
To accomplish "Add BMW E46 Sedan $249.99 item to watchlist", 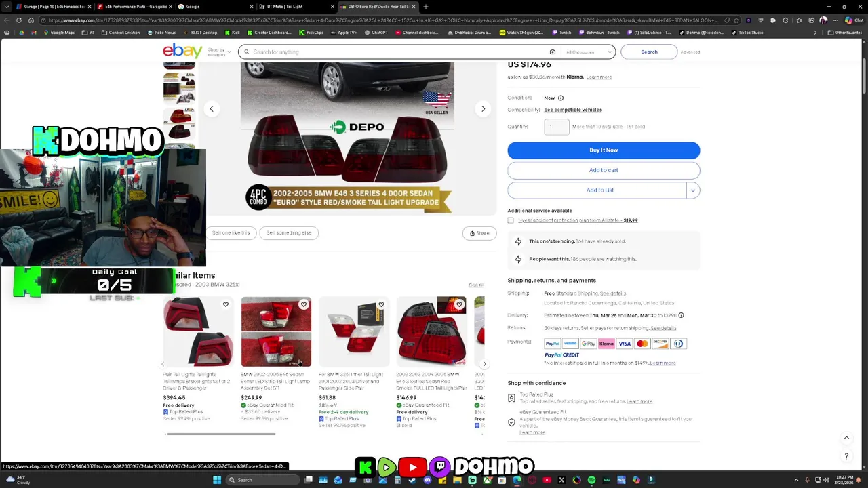I will (304, 304).
